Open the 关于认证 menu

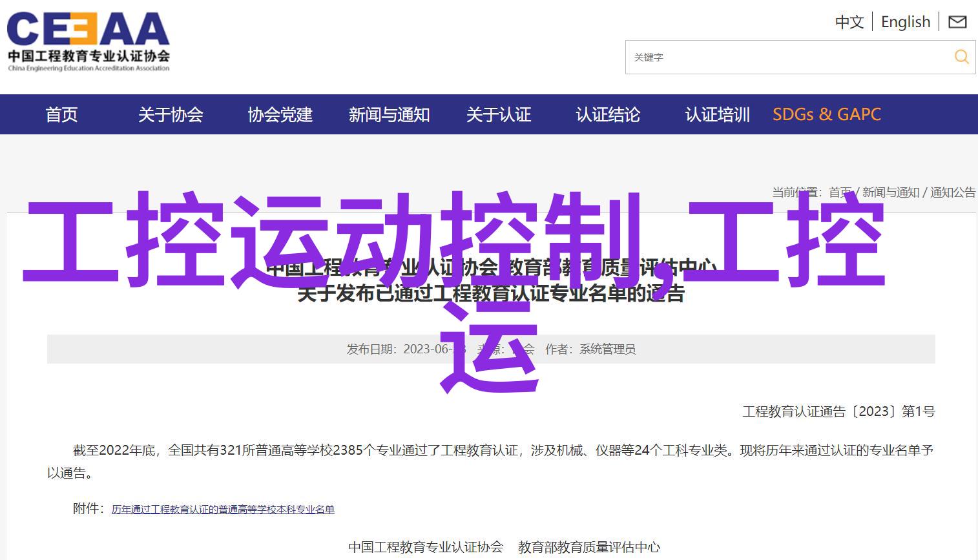(x=498, y=115)
